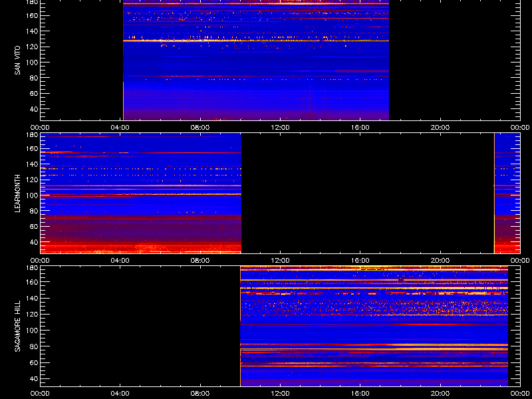The image size is (532, 399).
Task: Select the San Vito spectrogram data region
Action: pos(256,61)
